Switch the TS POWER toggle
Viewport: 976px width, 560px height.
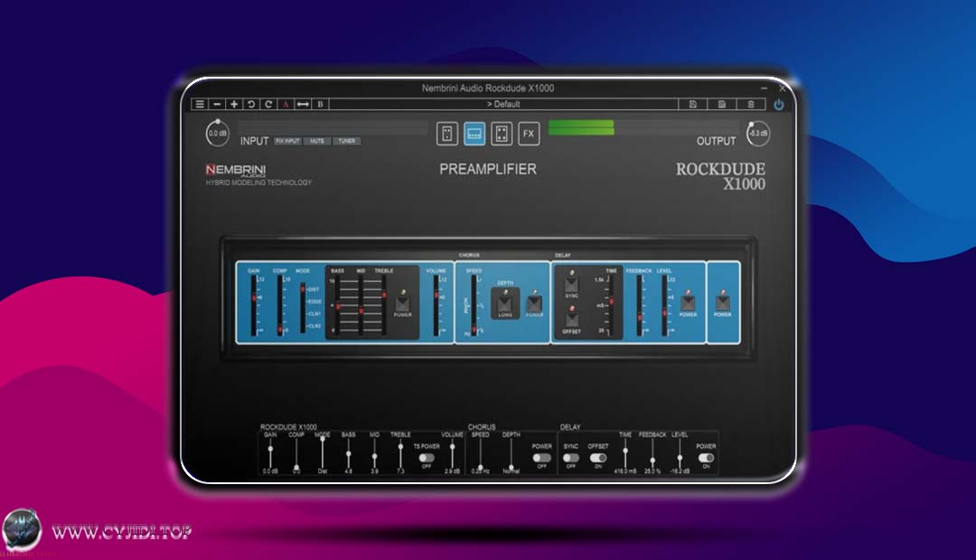pyautogui.click(x=427, y=458)
